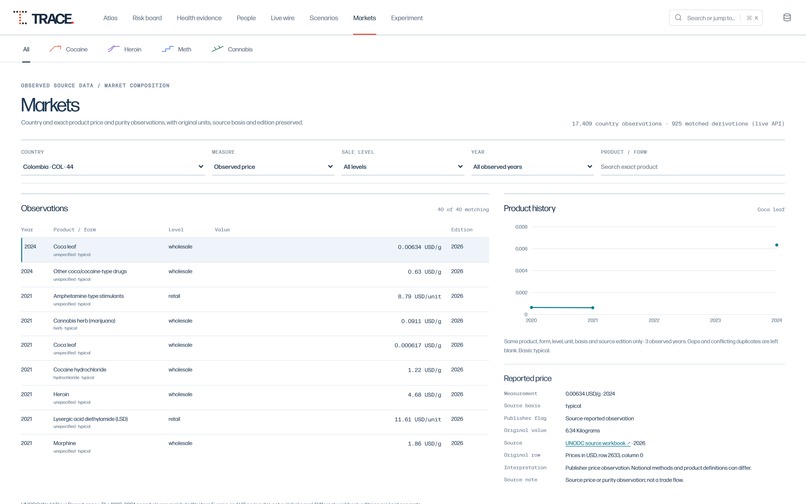
Task: Select the 2024 Coca leaf row
Action: point(255,250)
